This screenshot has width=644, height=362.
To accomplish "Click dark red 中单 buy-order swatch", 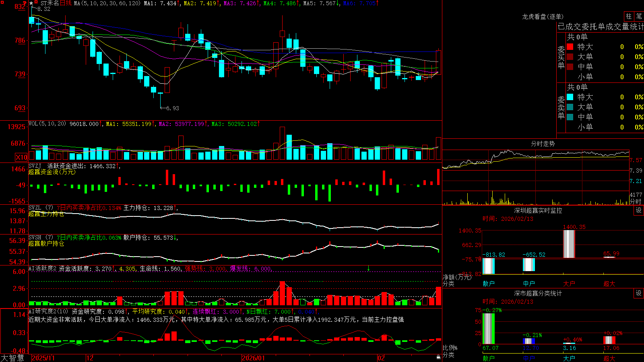I will 570,67.
